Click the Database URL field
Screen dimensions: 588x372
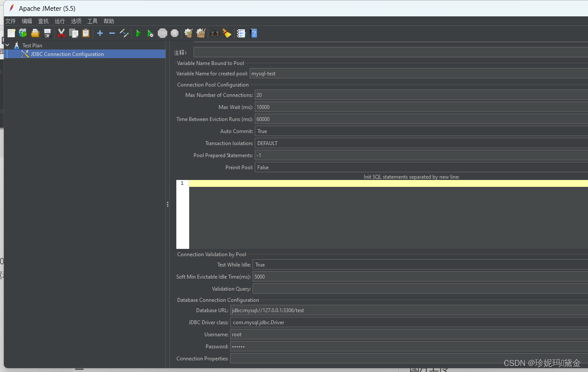409,310
